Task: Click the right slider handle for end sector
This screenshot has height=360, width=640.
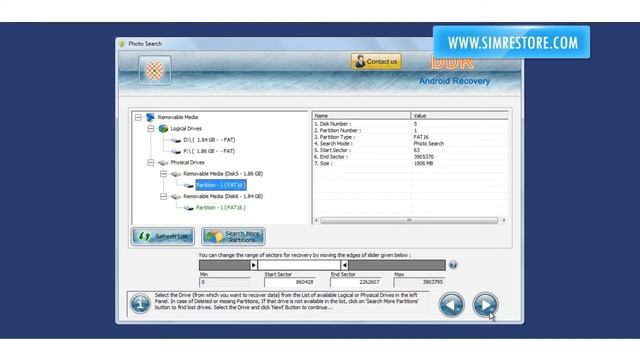Action: [x=344, y=265]
